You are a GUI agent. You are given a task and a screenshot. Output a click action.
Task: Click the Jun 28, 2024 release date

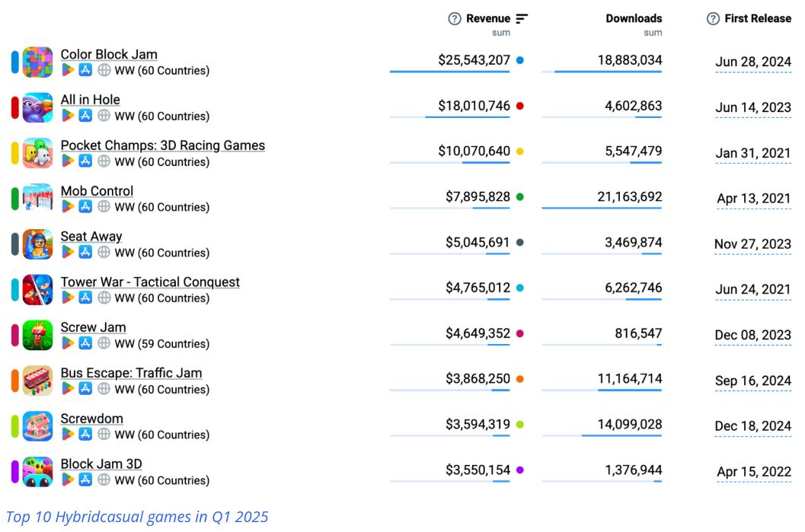click(752, 62)
